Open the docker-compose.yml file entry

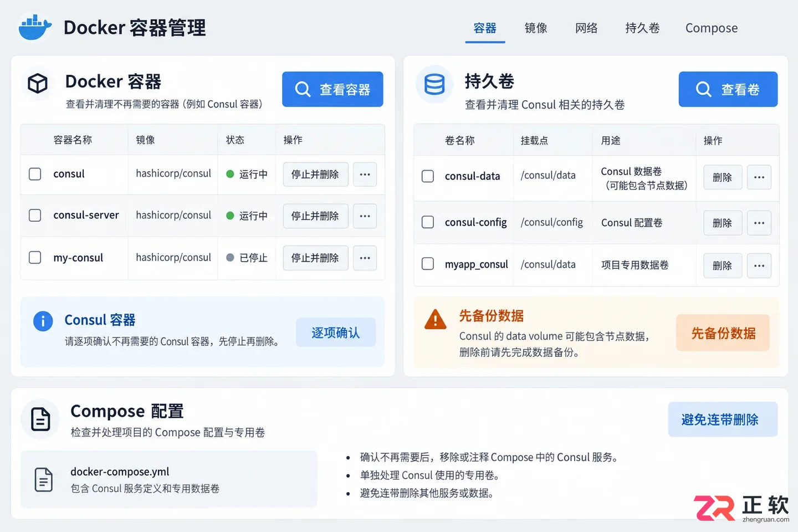169,479
